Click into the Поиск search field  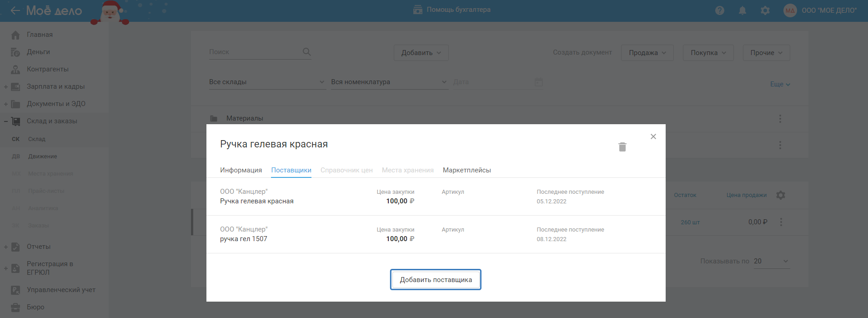point(255,52)
